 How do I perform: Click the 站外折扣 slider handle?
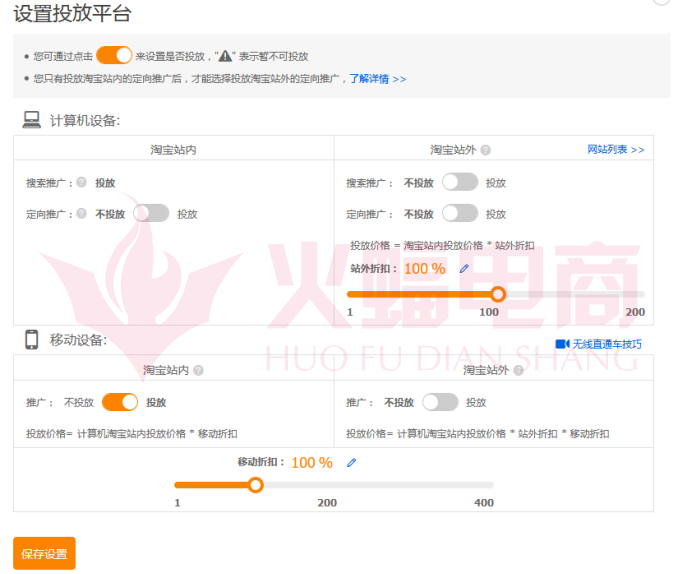pos(498,294)
